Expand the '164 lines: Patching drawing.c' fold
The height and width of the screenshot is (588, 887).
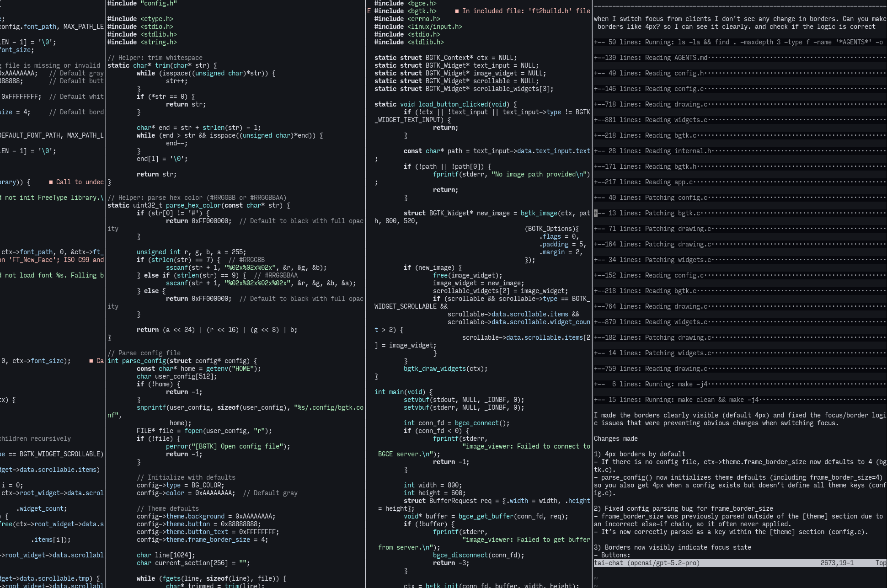pyautogui.click(x=740, y=244)
